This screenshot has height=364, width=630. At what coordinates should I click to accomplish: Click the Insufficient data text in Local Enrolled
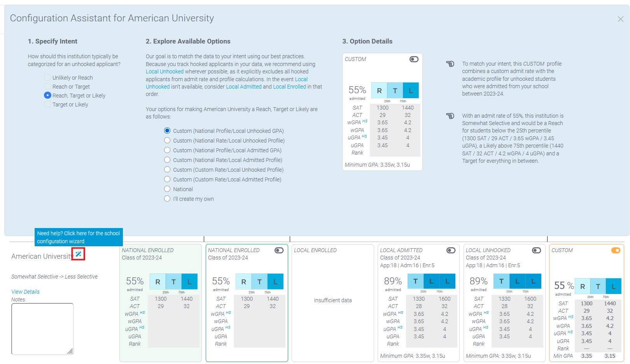pyautogui.click(x=333, y=300)
